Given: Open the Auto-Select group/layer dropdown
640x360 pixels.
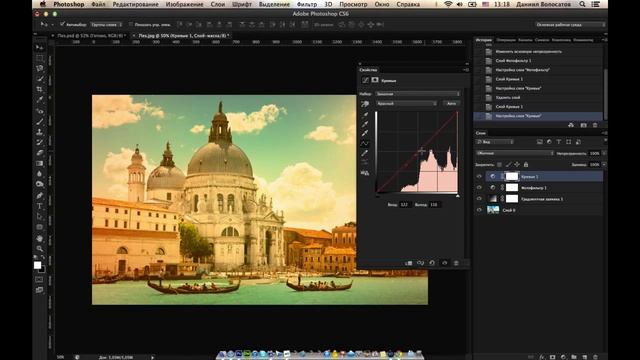Looking at the screenshot, I should [106, 24].
